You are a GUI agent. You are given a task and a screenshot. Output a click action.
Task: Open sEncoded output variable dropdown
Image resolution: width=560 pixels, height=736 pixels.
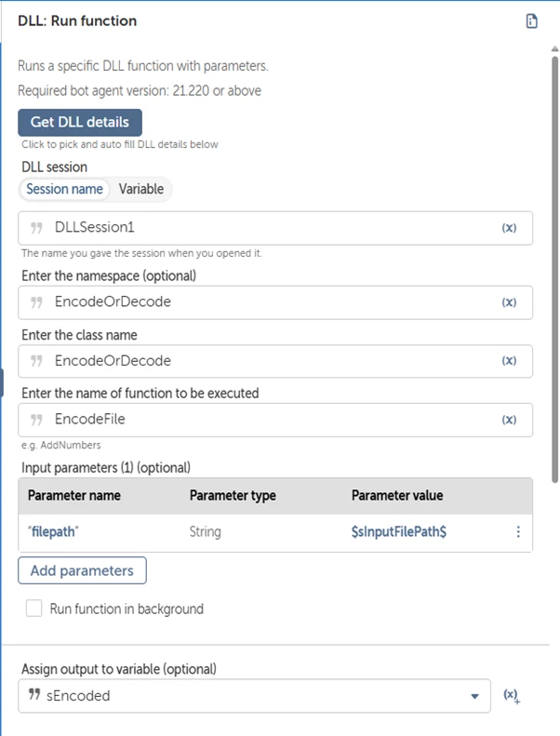(x=474, y=696)
